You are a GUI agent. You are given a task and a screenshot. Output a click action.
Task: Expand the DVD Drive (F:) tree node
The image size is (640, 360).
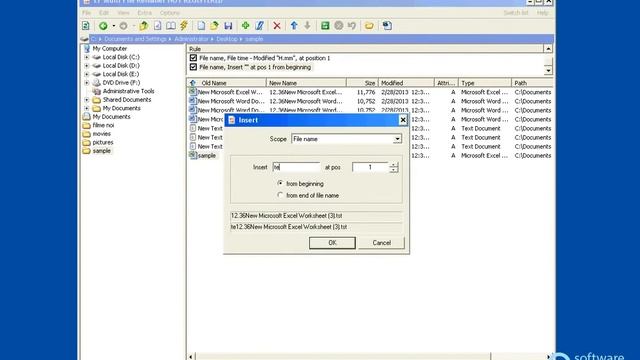click(x=87, y=82)
